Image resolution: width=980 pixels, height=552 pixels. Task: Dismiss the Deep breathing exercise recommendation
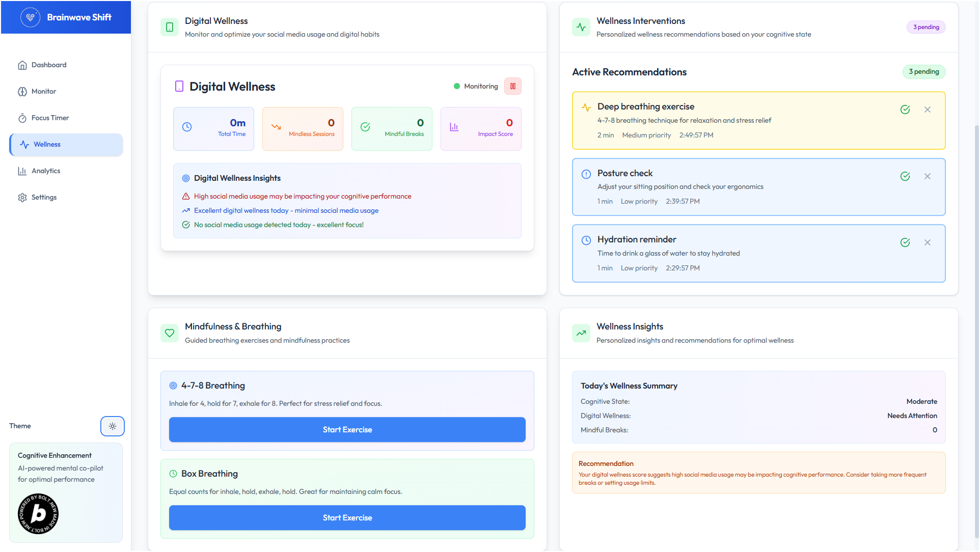tap(927, 109)
